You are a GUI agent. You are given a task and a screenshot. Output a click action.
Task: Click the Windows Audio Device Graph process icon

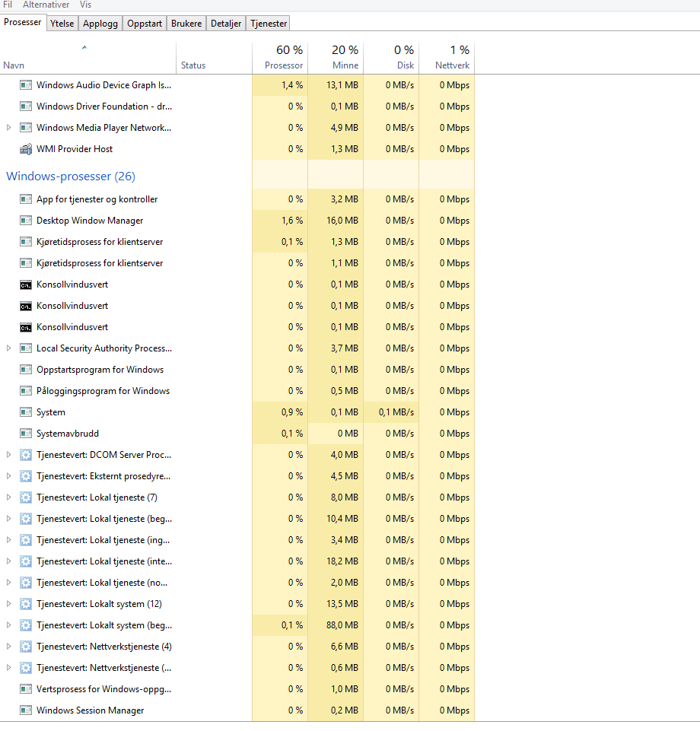point(26,85)
